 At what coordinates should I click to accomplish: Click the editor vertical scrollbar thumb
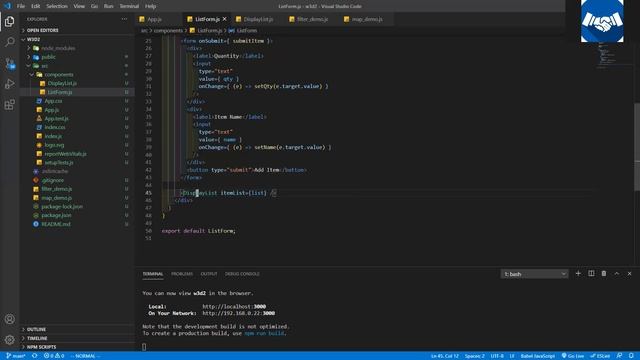637,147
